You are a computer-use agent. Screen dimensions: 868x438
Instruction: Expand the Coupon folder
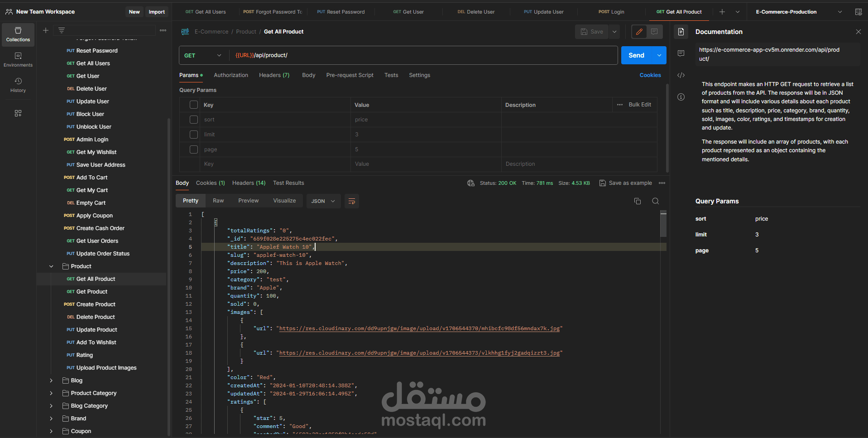[51, 431]
